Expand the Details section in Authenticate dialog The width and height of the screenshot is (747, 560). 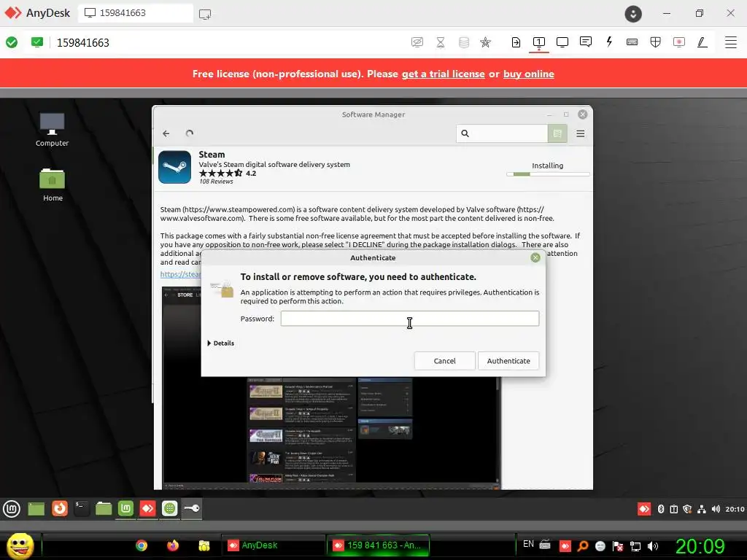pyautogui.click(x=221, y=343)
